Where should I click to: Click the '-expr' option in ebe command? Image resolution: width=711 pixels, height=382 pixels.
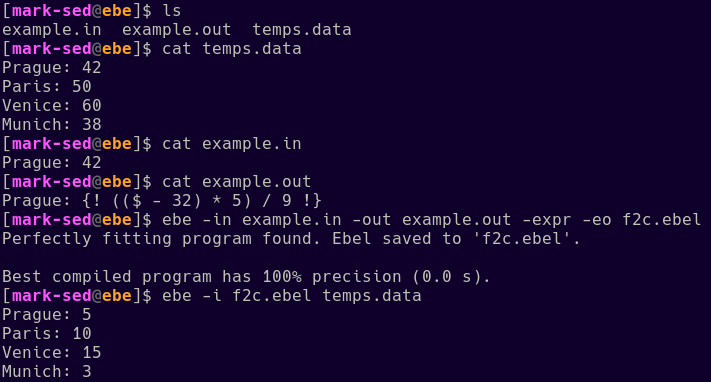(546, 220)
